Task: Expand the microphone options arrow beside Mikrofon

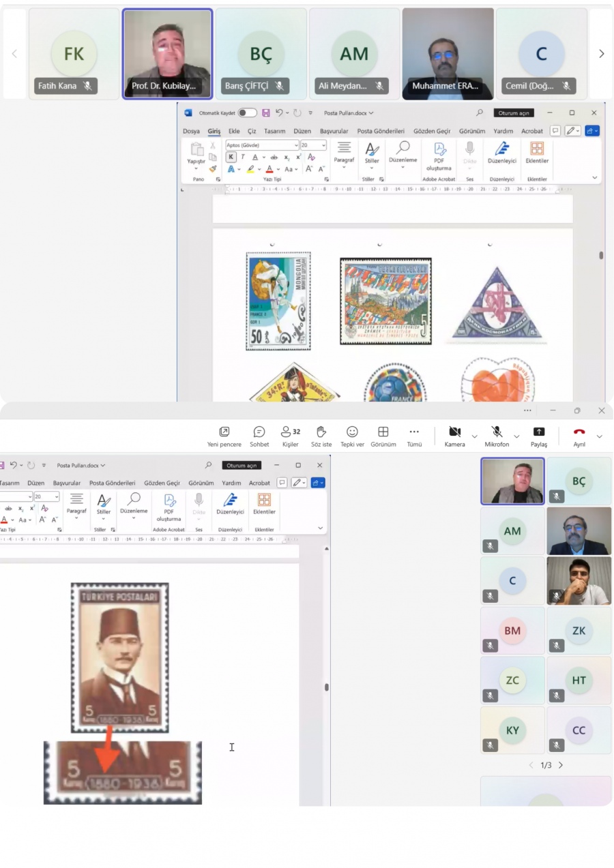Action: pyautogui.click(x=516, y=436)
